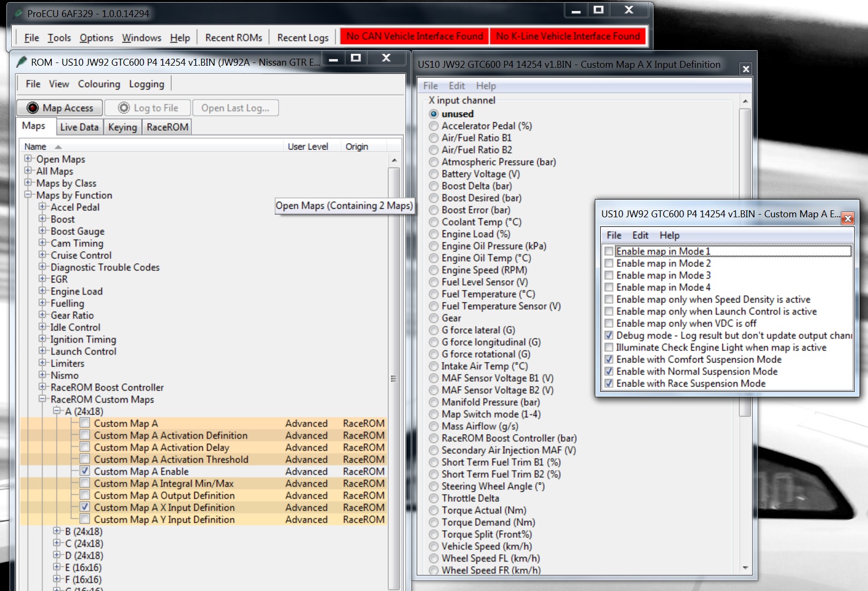Expand the E (16x16) map group

(x=57, y=567)
